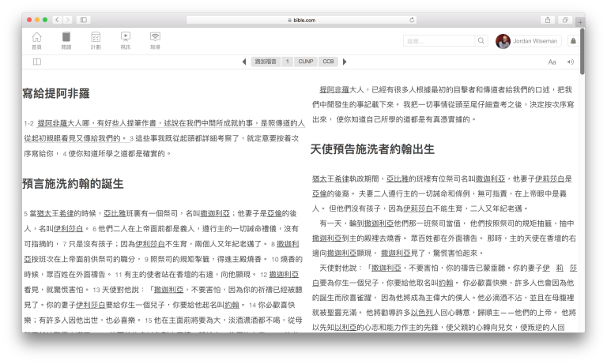Toggle the parallel reading layout icon
The width and height of the screenshot is (607, 364).
click(x=36, y=61)
